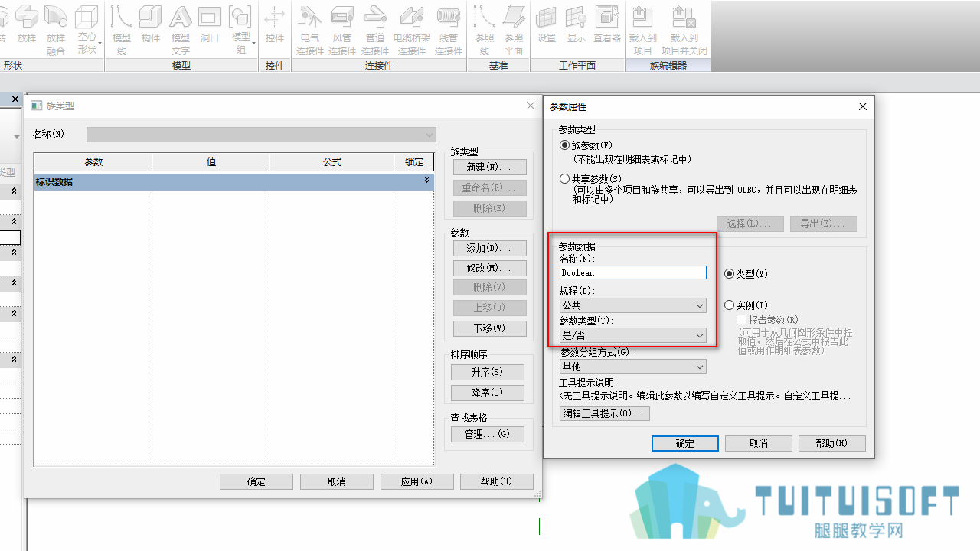Select the 放样 (Sweep) tool in the ribbon
980x551 pixels.
[27, 23]
